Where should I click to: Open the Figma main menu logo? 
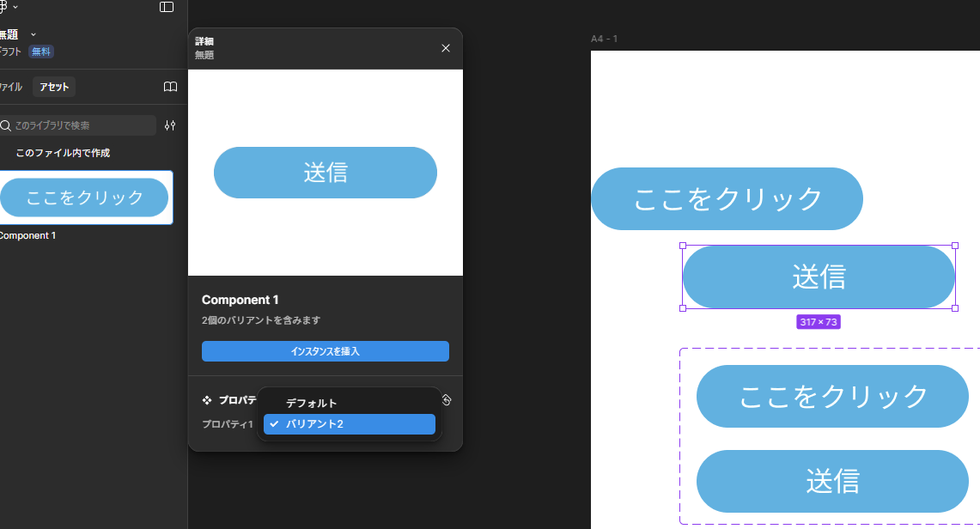(3, 7)
